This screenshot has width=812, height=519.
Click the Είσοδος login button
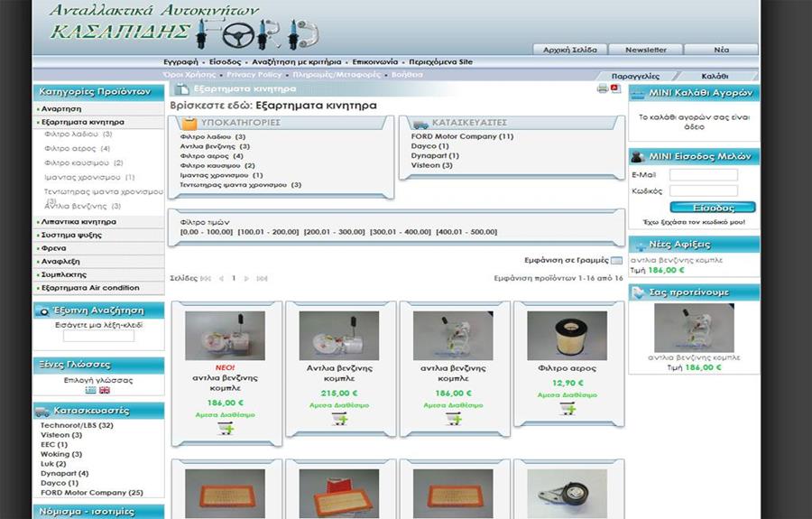713,208
